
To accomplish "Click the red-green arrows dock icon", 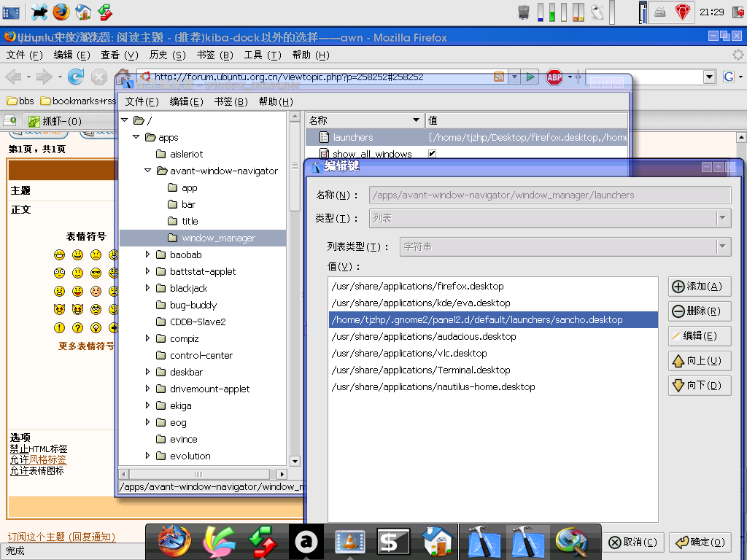I will pos(263,542).
